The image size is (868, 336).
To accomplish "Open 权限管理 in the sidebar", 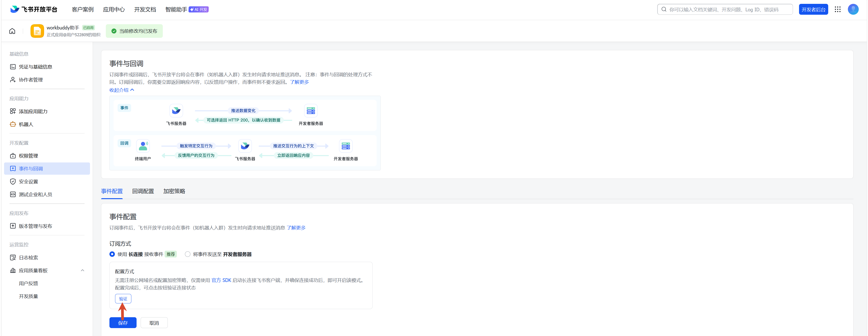I will click(28, 156).
